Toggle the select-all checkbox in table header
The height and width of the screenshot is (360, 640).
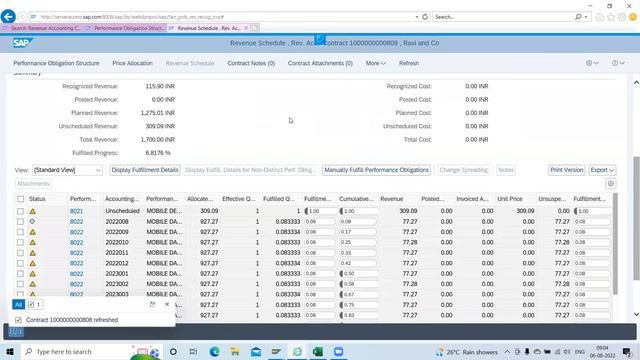coord(20,199)
